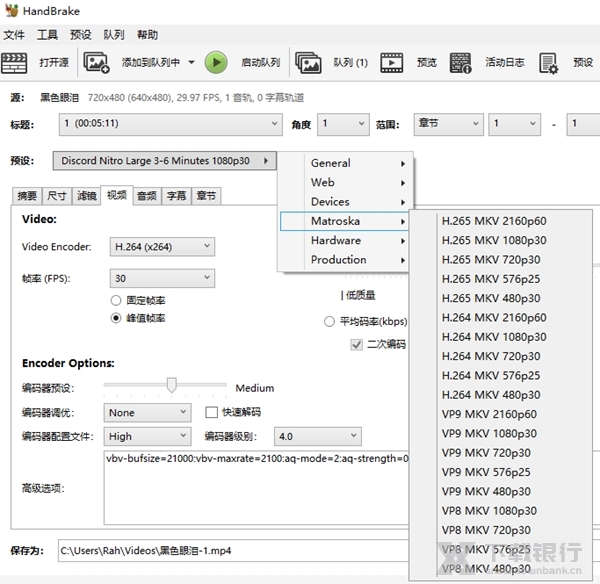Screen dimensions: 600x584
Task: Click the Queue (1) stacked pictures icon
Action: point(308,62)
